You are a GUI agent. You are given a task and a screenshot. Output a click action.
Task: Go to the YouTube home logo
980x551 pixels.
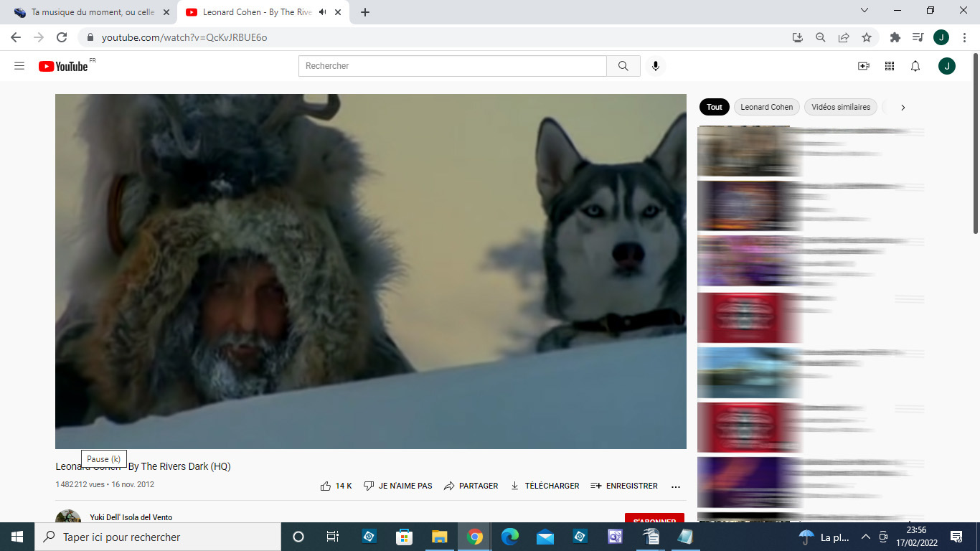63,66
